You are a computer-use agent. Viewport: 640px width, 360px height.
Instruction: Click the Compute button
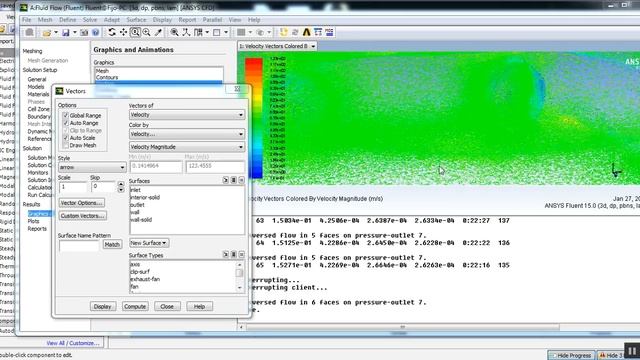tap(135, 306)
